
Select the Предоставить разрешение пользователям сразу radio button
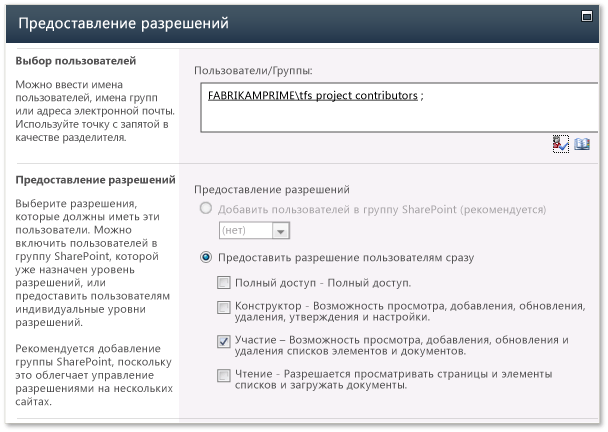point(206,257)
